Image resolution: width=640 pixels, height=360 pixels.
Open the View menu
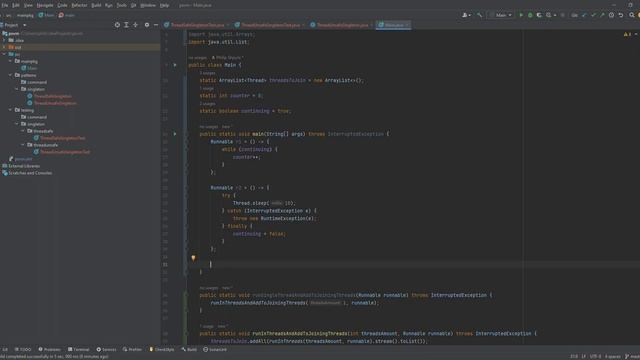(x=28, y=5)
